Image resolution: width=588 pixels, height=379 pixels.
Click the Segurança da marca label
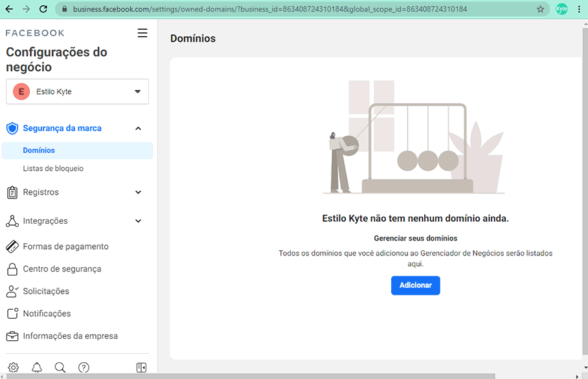click(x=62, y=128)
